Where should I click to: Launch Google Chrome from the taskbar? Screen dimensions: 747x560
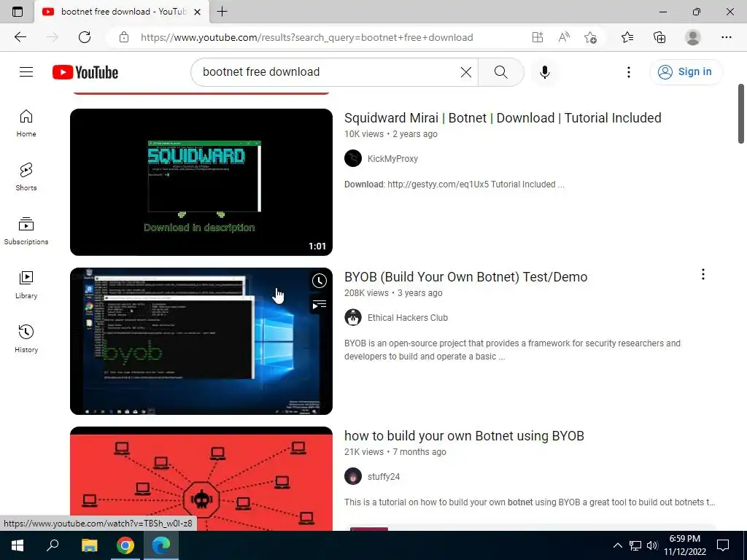coord(125,545)
